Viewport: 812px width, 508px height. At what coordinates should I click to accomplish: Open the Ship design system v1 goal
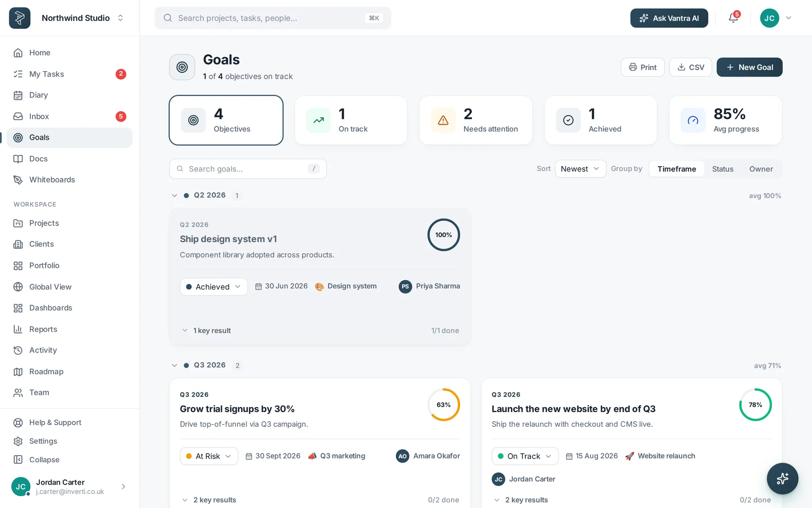(x=228, y=239)
